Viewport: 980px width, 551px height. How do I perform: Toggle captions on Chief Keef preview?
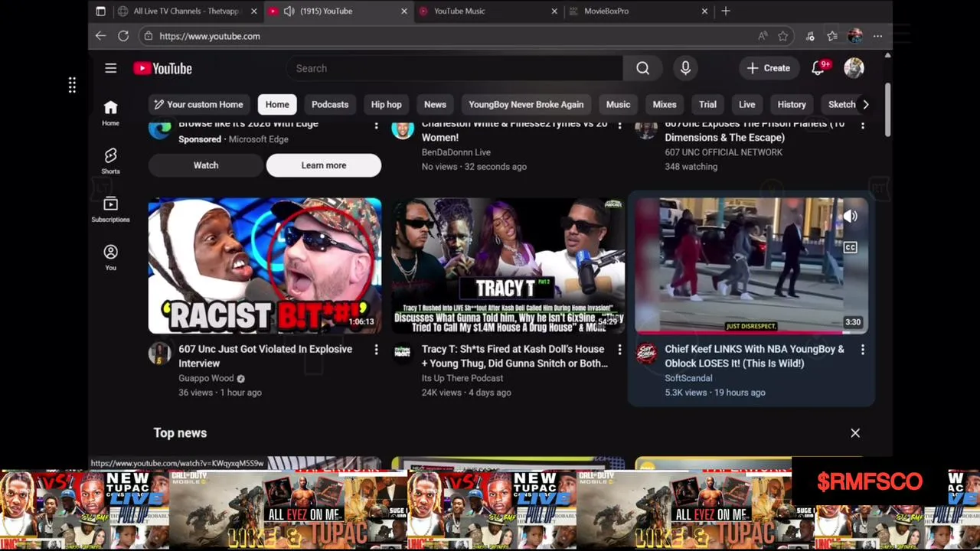851,247
